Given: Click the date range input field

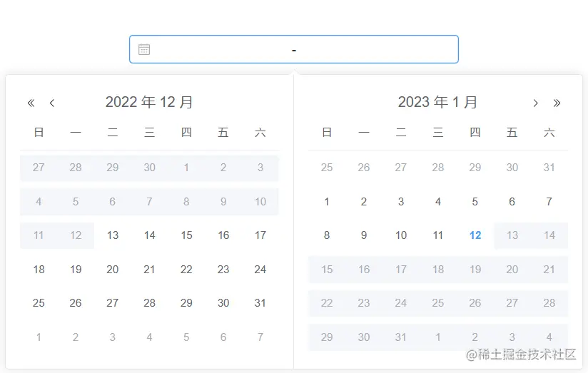Looking at the screenshot, I should click(293, 49).
